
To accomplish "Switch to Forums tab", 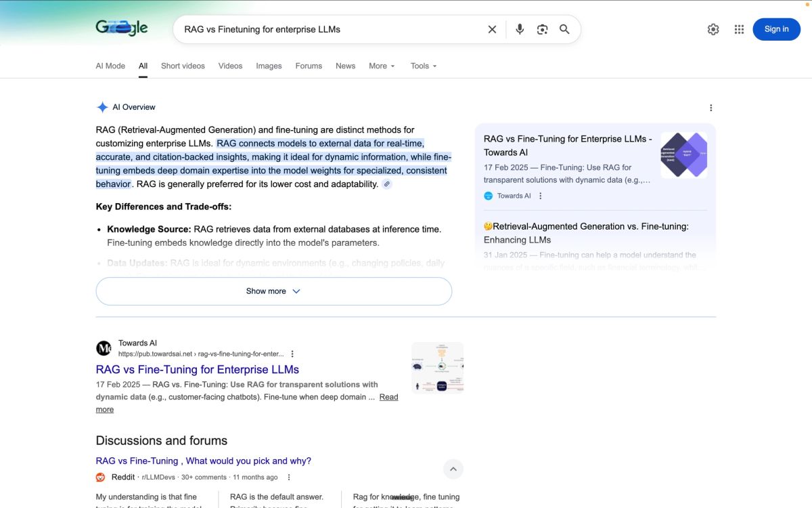I will [309, 66].
